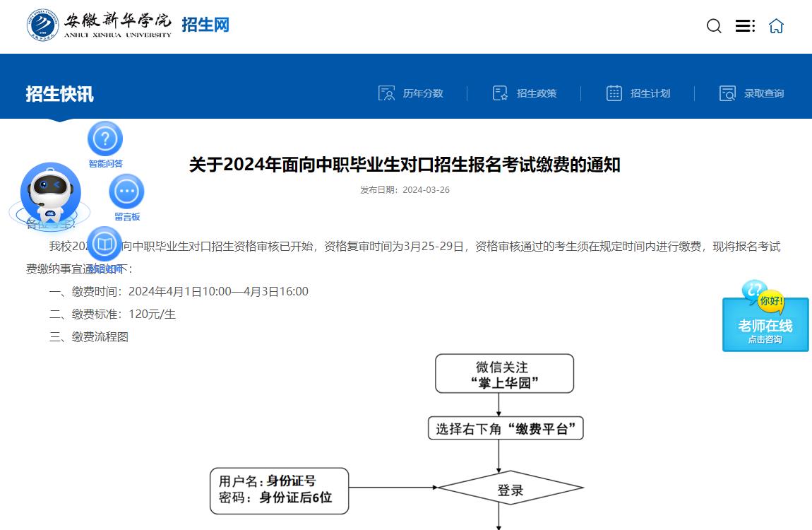Go to home via house icon
The height and width of the screenshot is (530, 812).
[x=776, y=26]
